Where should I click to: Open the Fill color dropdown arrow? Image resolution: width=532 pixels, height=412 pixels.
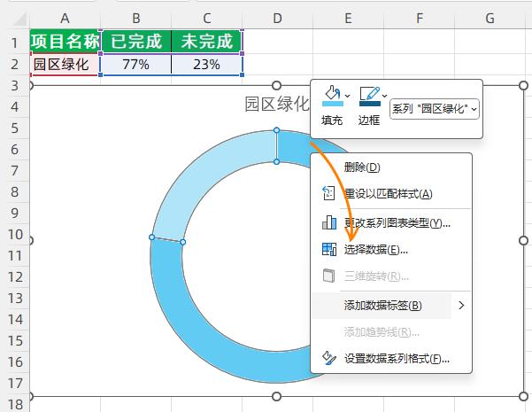coord(347,96)
